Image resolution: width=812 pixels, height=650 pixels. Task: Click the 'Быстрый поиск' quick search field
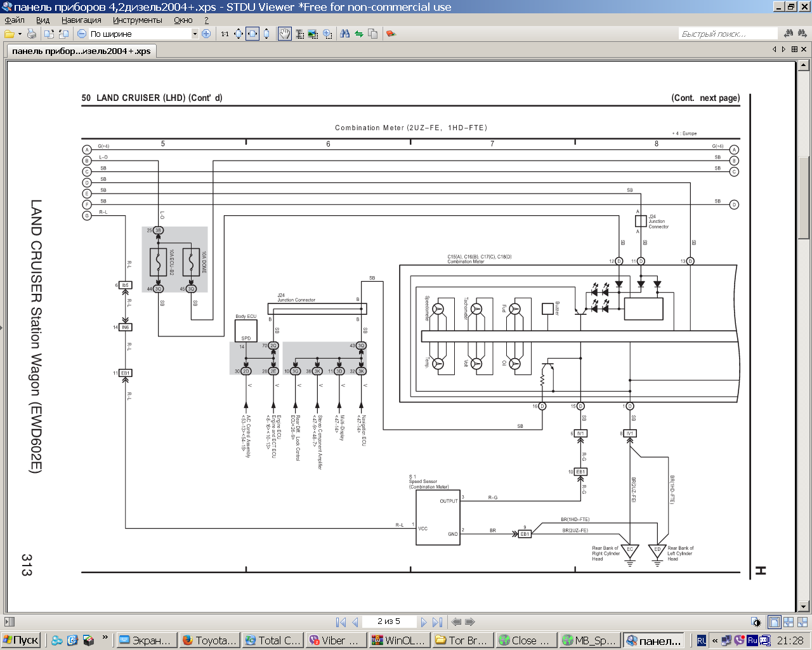pos(728,34)
